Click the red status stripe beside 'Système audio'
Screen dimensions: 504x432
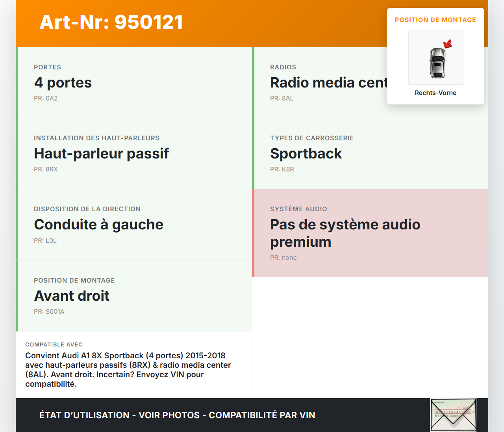[253, 233]
